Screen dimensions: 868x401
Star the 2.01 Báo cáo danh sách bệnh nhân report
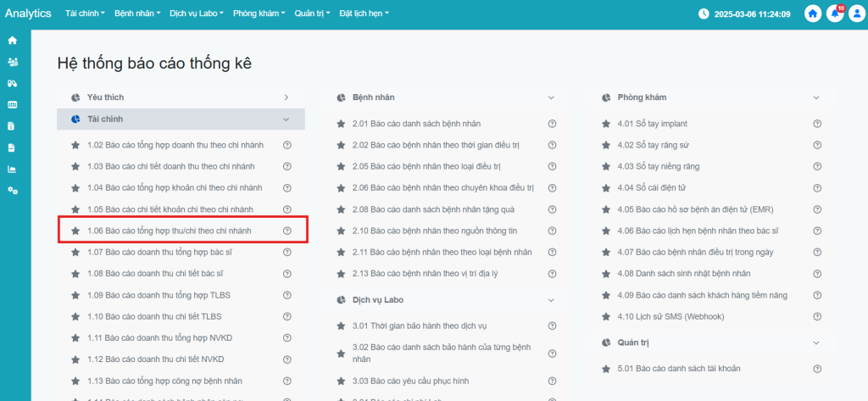[x=341, y=124]
